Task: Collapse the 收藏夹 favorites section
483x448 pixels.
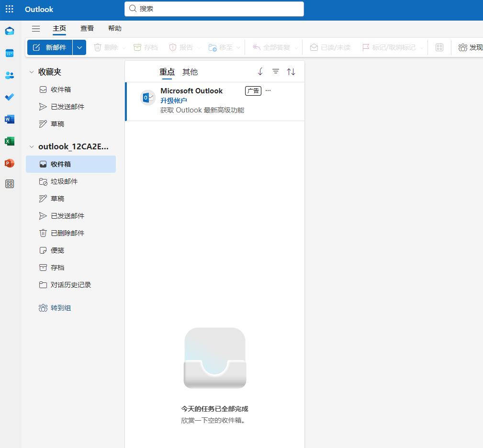Action: [x=32, y=72]
